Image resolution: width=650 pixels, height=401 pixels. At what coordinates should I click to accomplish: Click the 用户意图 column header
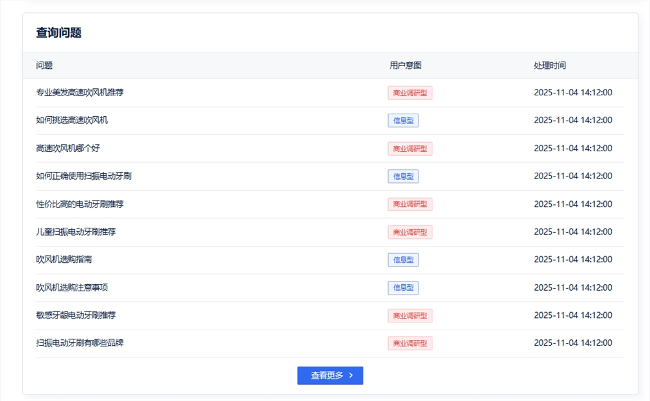click(405, 65)
